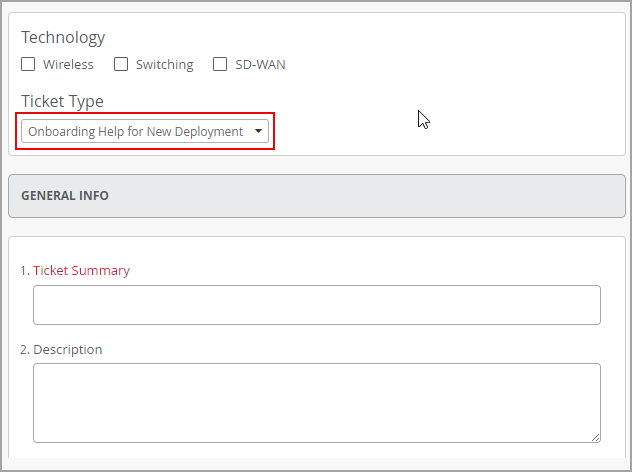The image size is (632, 472).
Task: Click the number 1 before Ticket Summary
Action: 24,270
